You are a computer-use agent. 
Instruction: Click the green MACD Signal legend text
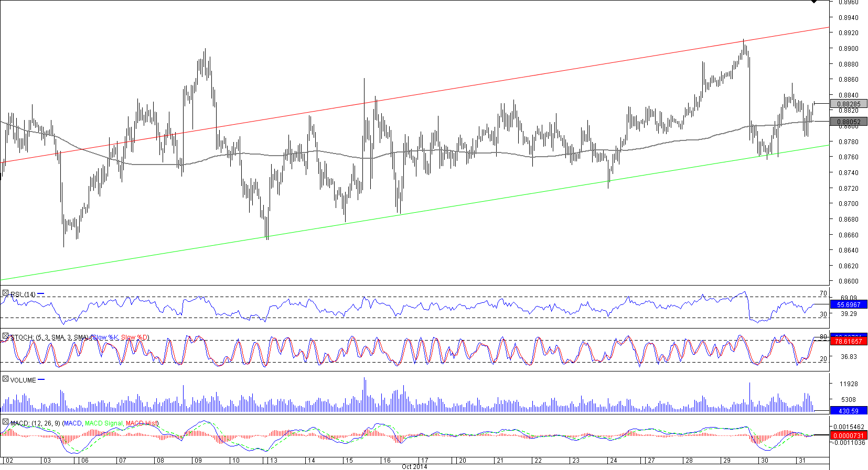(x=103, y=423)
